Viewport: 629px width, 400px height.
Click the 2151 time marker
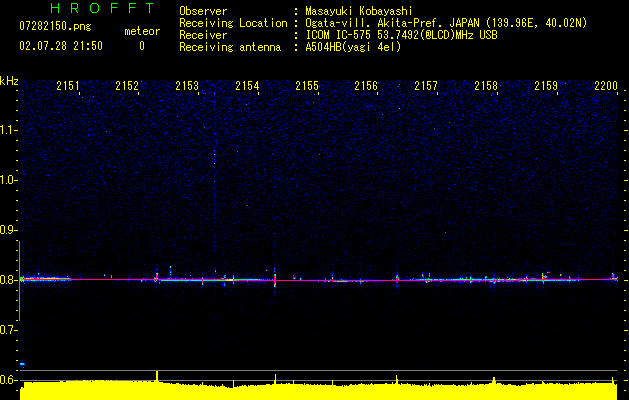point(68,86)
